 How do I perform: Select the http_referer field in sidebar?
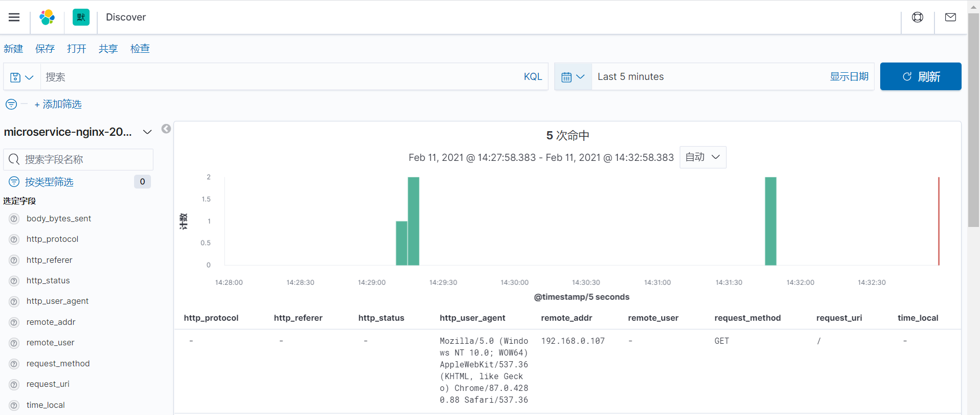49,260
